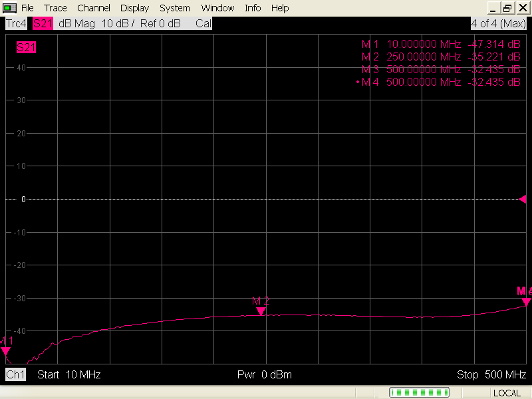Click the 10 dB / scale setting
This screenshot has width=532, height=399.
pyautogui.click(x=118, y=23)
